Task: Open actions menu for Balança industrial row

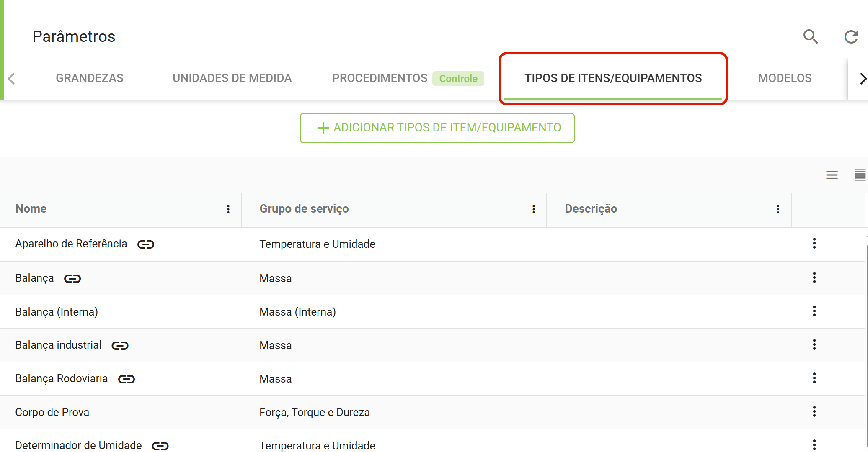Action: (x=814, y=344)
